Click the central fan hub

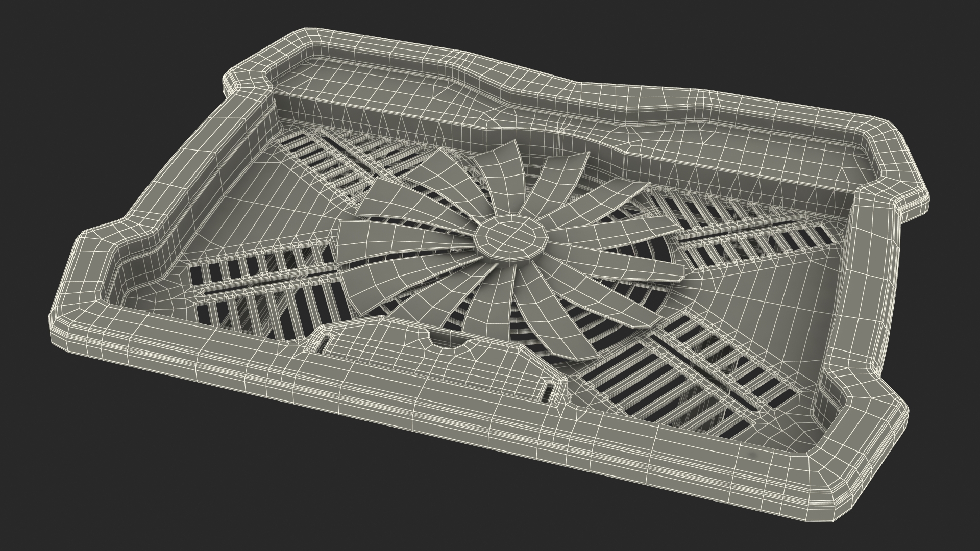click(x=509, y=239)
